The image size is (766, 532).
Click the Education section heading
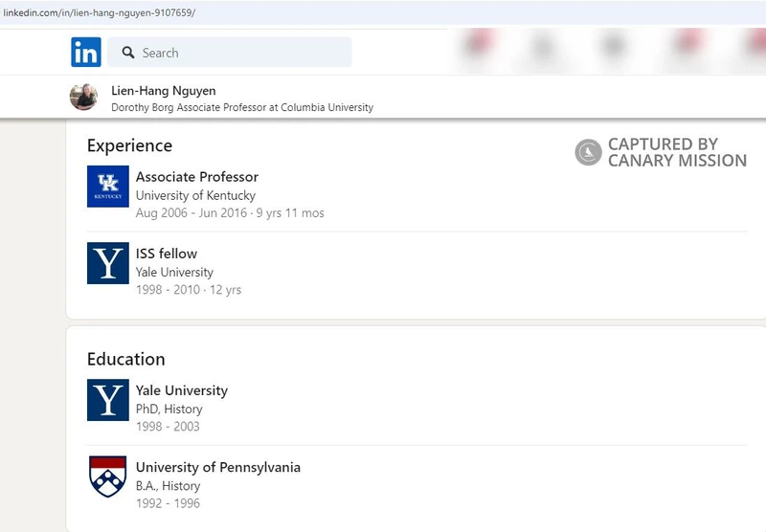126,359
